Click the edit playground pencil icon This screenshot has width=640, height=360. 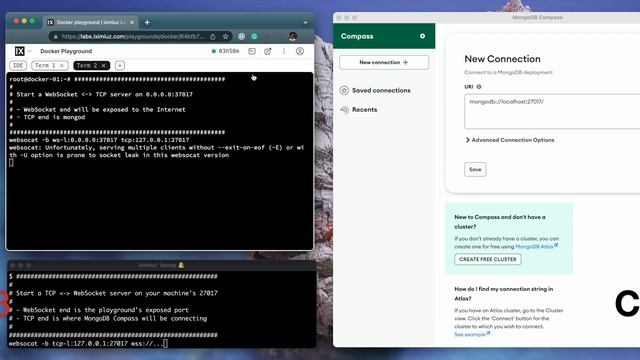[268, 51]
